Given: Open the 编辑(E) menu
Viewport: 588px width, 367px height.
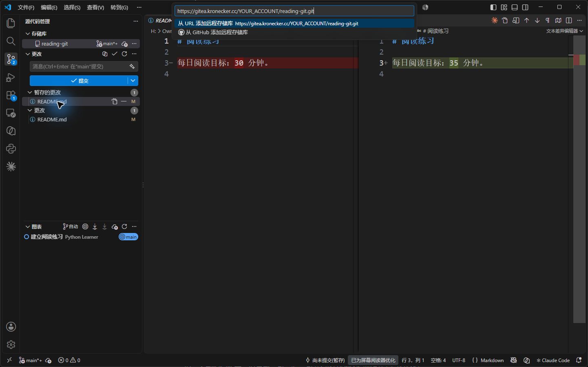Looking at the screenshot, I should [49, 7].
